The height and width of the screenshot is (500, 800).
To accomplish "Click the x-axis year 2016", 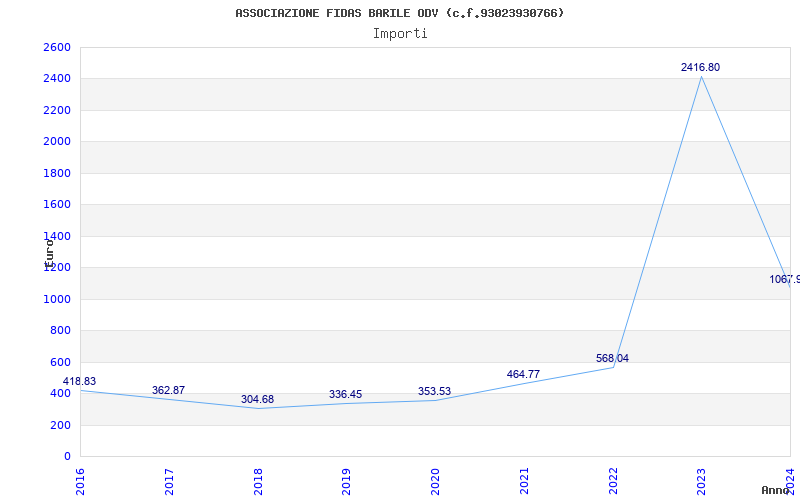I will (x=80, y=481).
